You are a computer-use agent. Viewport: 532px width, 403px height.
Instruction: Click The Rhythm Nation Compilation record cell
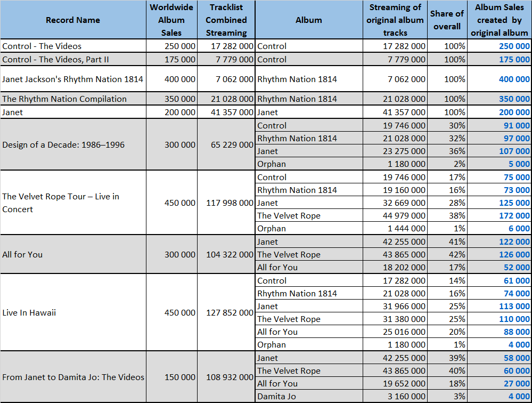(73, 99)
